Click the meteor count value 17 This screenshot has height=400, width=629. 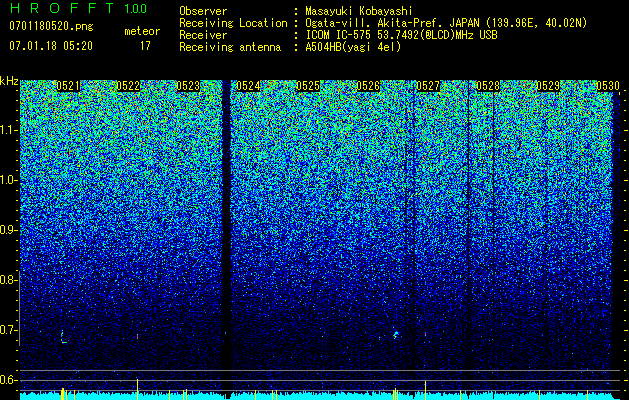145,46
